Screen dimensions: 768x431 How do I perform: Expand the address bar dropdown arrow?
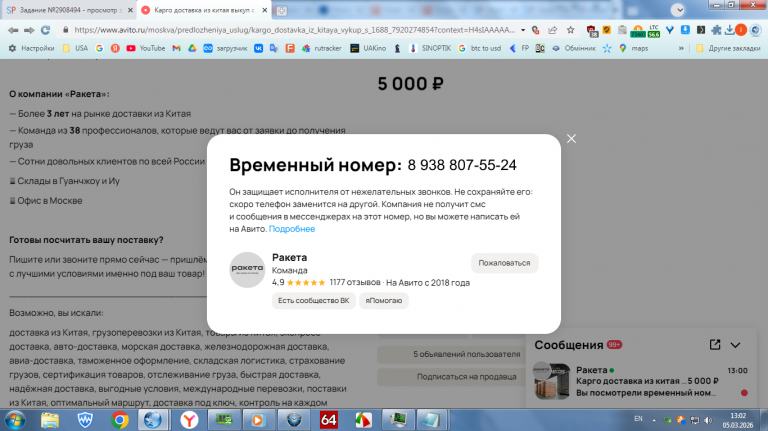click(x=523, y=30)
